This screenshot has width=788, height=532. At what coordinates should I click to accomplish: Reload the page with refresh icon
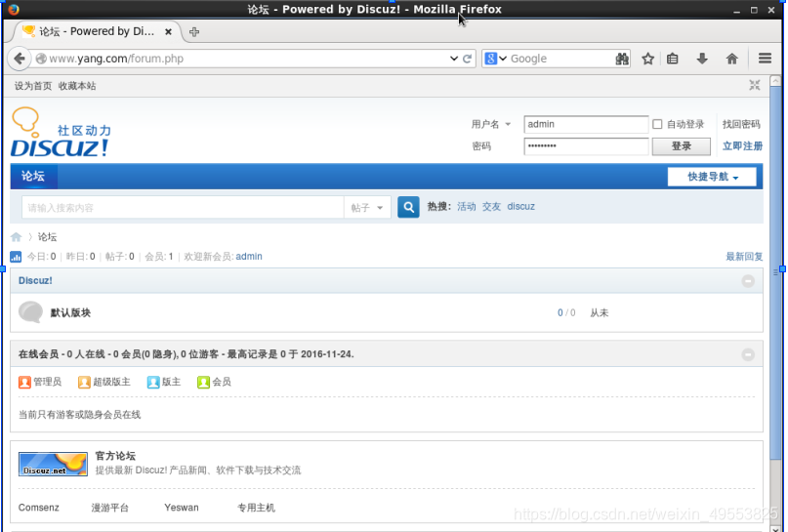click(x=467, y=59)
